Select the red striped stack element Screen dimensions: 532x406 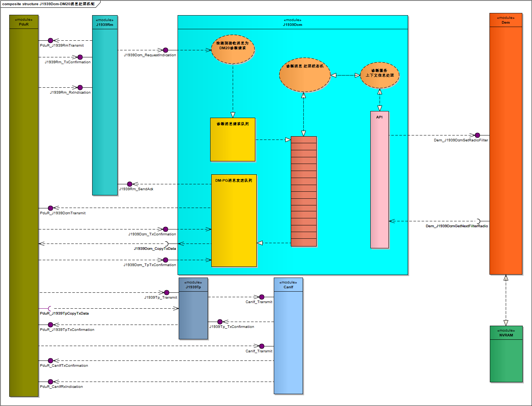point(304,191)
